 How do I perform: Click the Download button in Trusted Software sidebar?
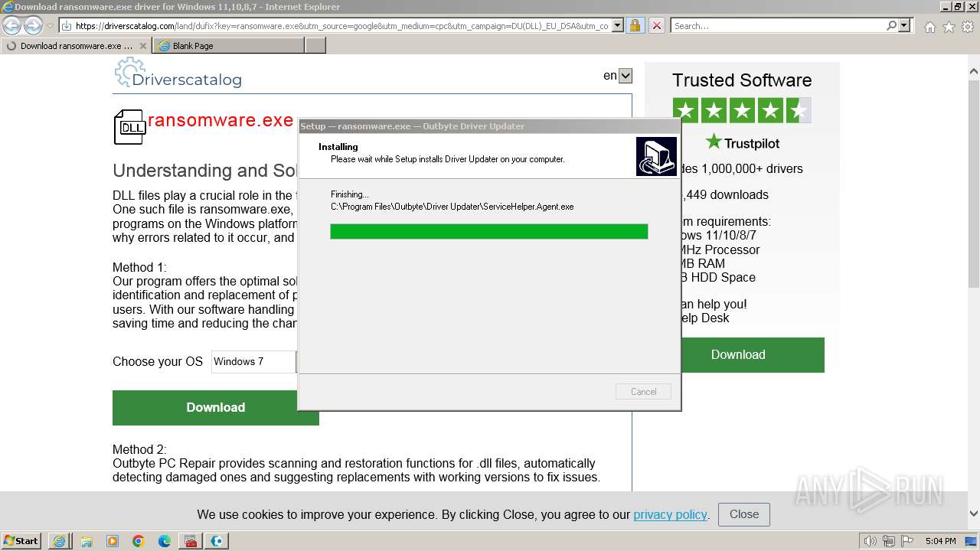[x=738, y=354]
